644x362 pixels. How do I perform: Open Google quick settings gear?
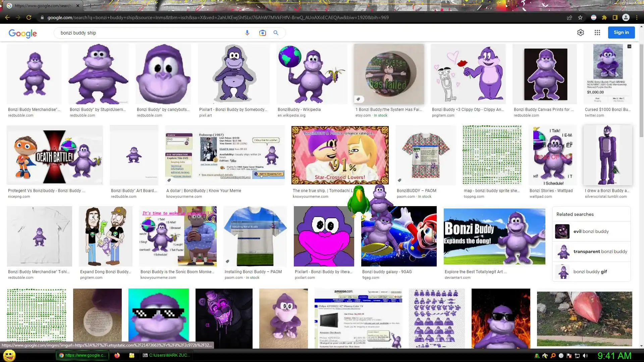click(x=581, y=33)
